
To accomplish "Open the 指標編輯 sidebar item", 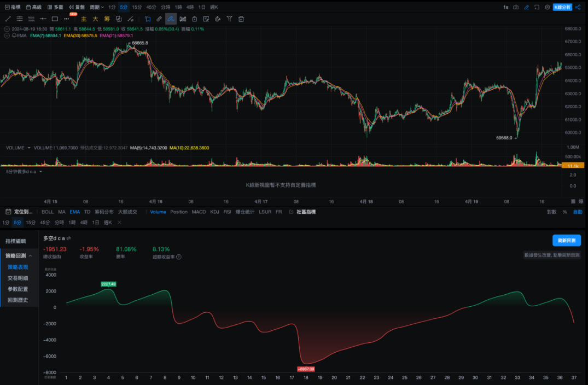I will pyautogui.click(x=16, y=241).
